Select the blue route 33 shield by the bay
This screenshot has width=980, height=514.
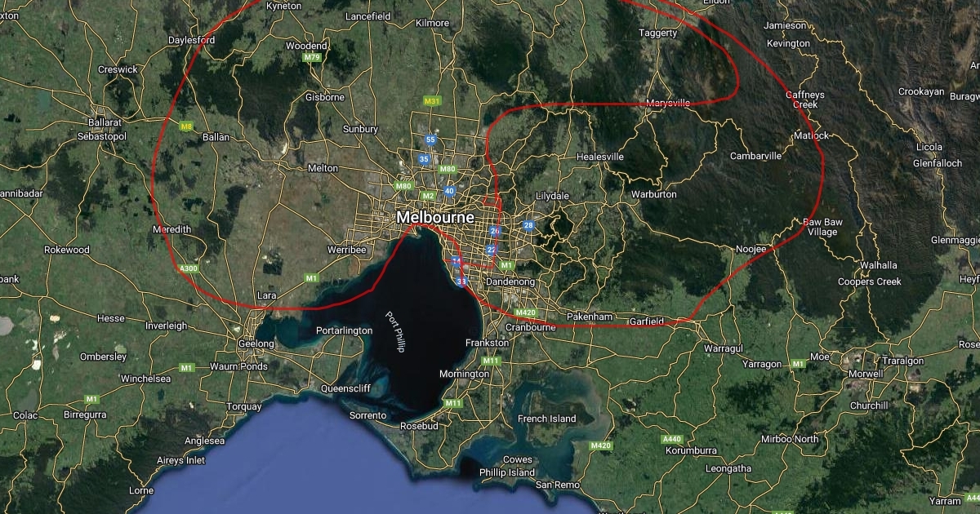point(461,281)
